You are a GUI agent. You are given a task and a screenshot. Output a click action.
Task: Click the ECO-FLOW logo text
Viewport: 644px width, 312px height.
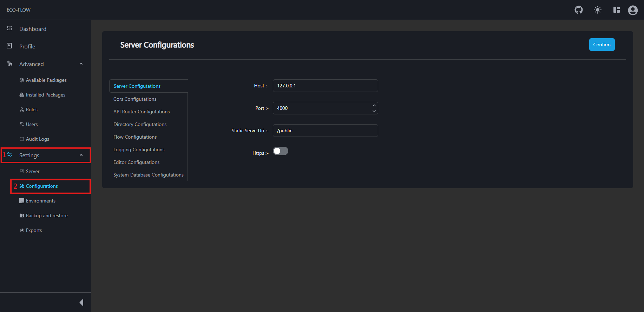[19, 10]
